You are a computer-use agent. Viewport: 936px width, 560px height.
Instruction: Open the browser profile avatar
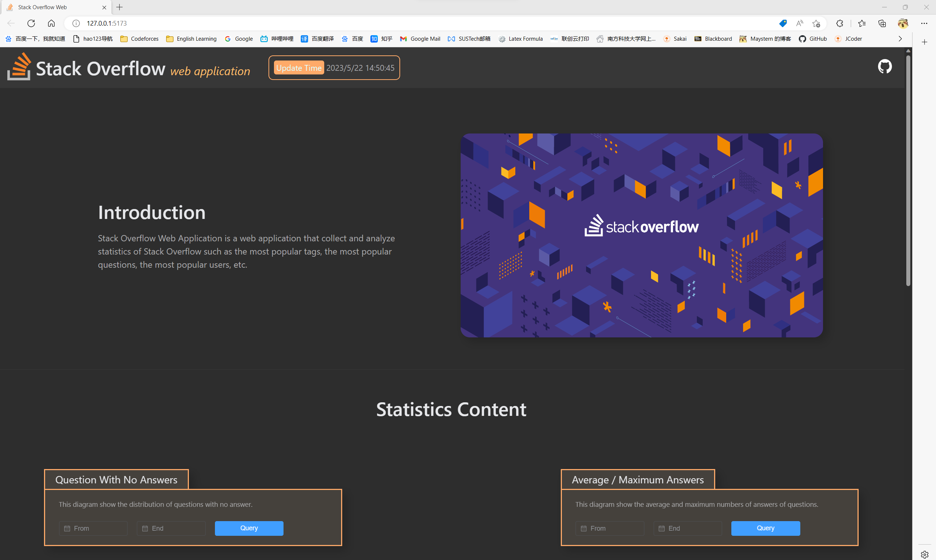(903, 23)
